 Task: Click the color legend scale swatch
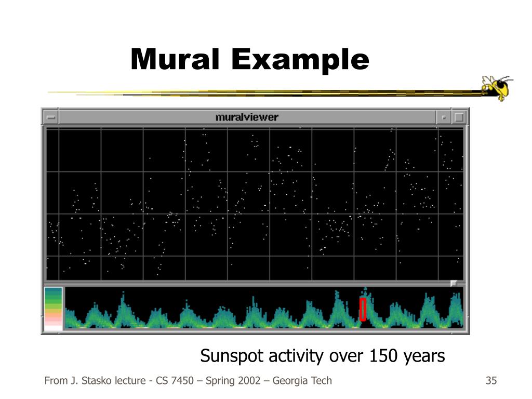pos(54,309)
